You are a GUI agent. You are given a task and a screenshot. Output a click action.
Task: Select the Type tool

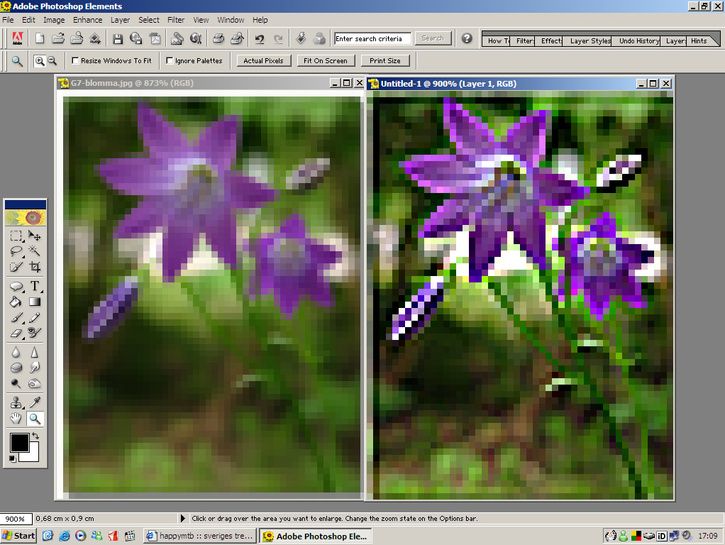34,285
